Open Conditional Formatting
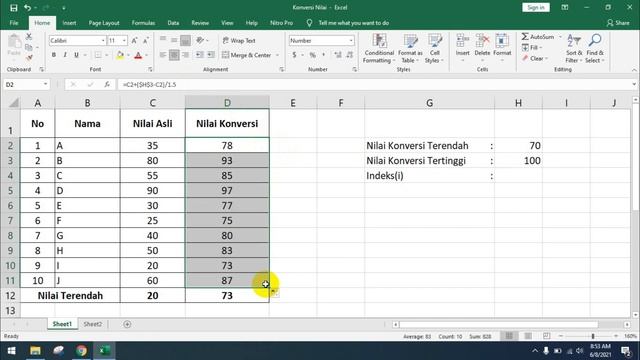640x360 pixels. tap(379, 49)
